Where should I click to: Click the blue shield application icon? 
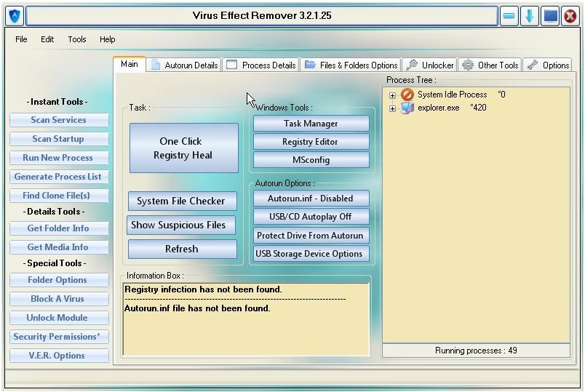click(x=15, y=16)
